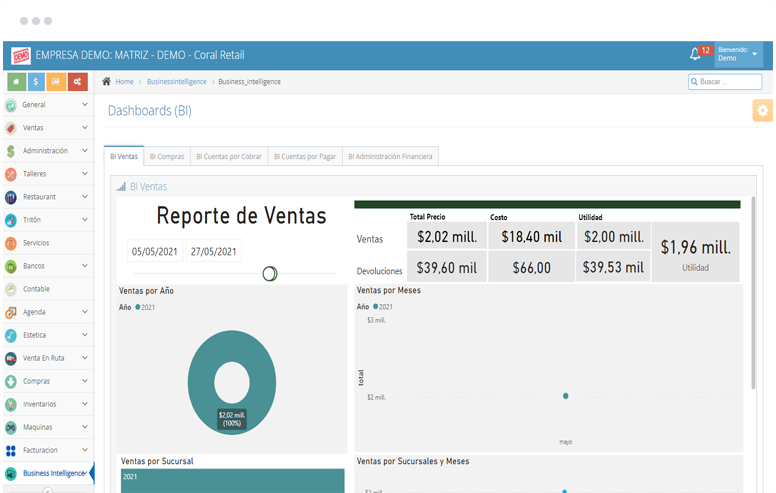Click the teal 2021 legend in Ventas por Año
This screenshot has height=493, width=776.
pos(145,307)
